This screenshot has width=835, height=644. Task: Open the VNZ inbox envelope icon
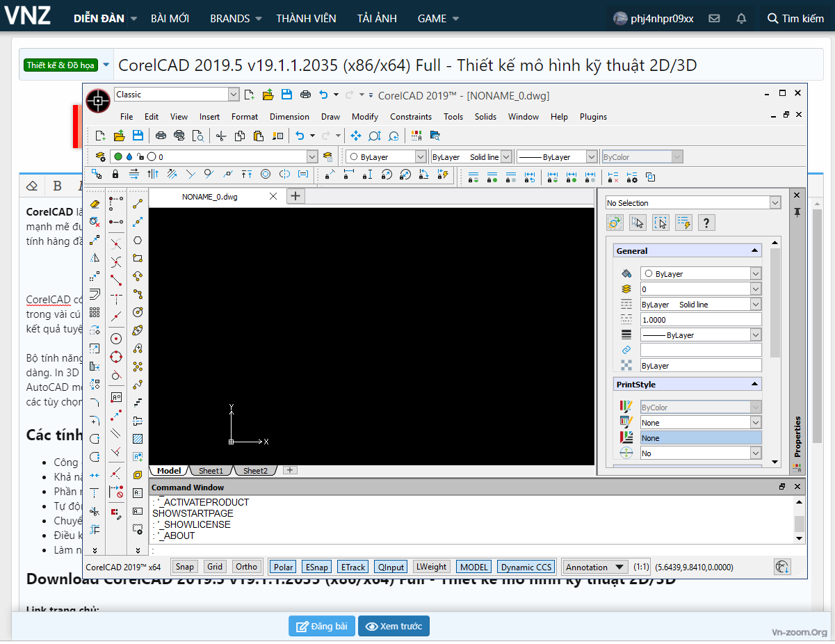click(x=714, y=18)
